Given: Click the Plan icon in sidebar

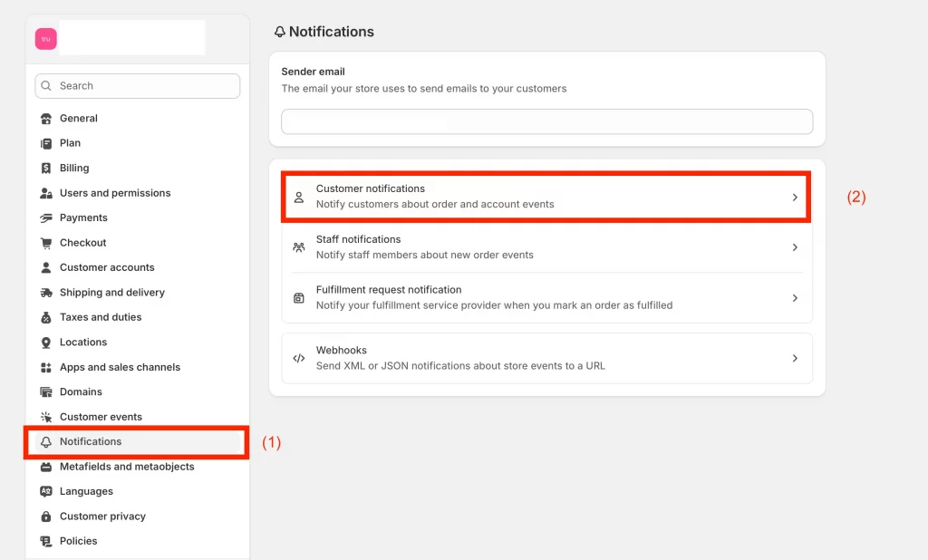Looking at the screenshot, I should pyautogui.click(x=46, y=143).
